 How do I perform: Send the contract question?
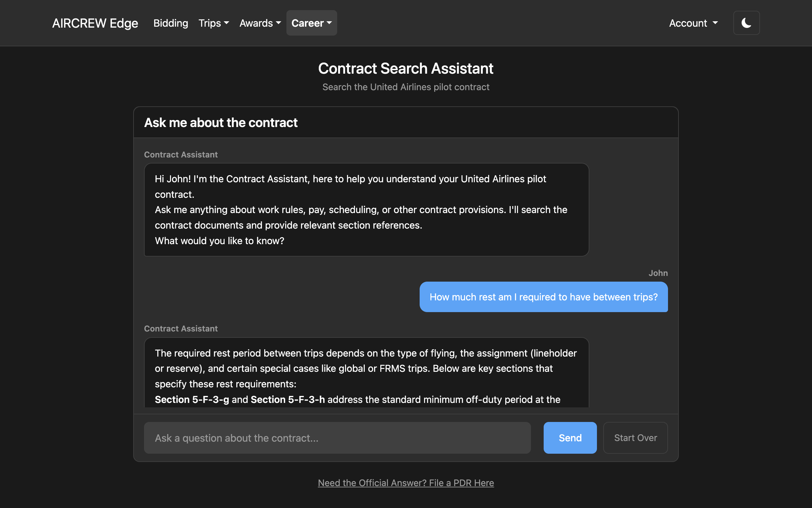(570, 438)
